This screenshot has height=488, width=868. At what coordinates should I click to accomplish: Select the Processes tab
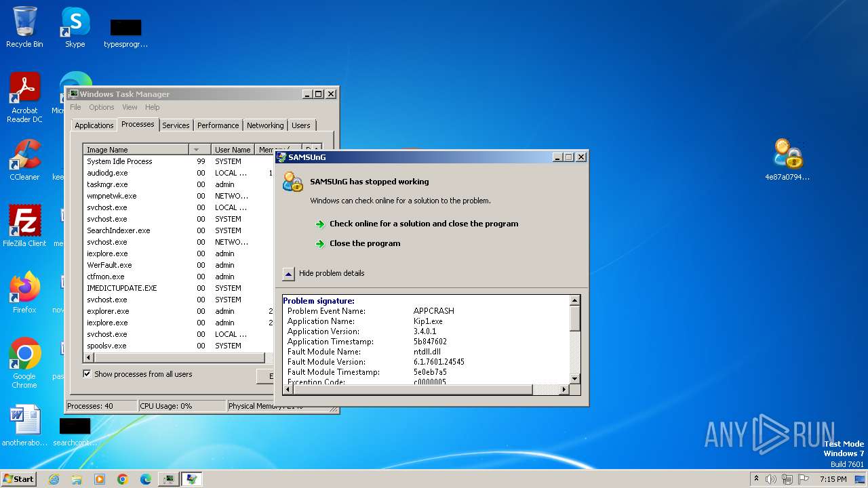(138, 124)
